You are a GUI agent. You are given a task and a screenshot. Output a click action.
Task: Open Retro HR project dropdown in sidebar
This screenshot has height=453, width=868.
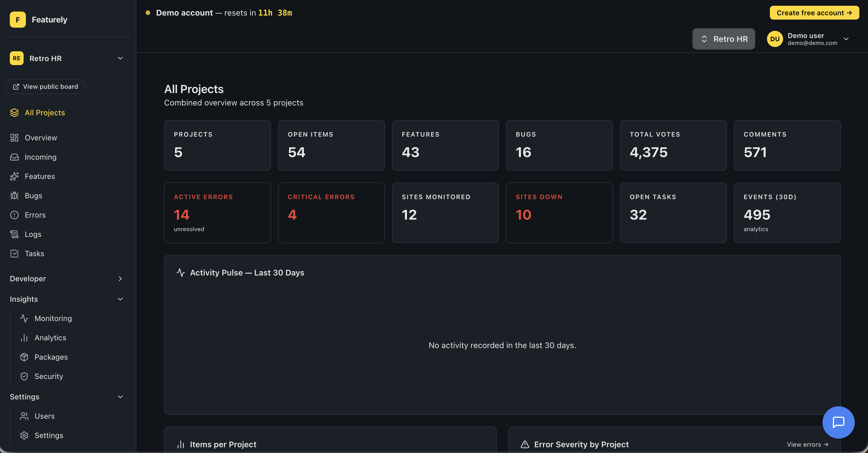pyautogui.click(x=66, y=58)
